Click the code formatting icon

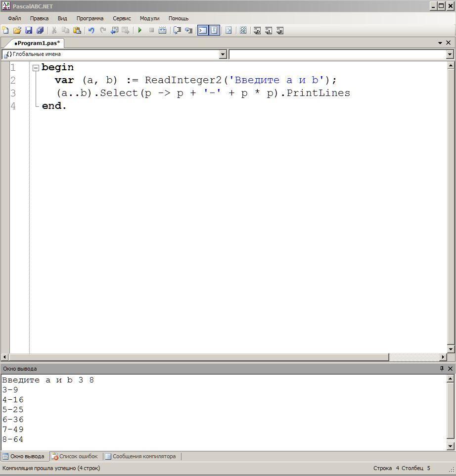coord(228,30)
